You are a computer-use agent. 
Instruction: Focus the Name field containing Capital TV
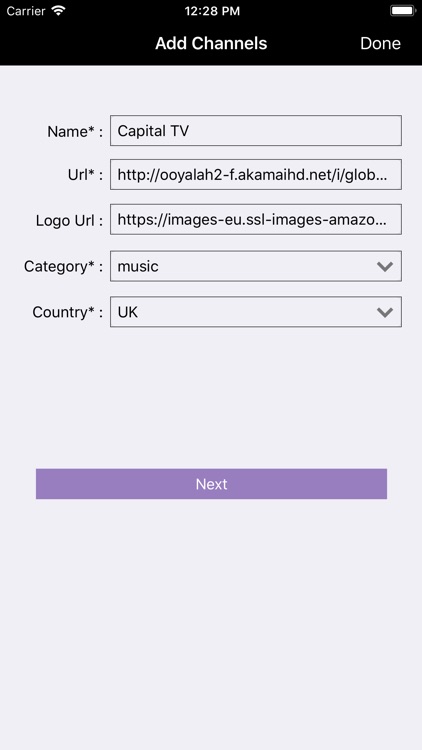point(256,130)
